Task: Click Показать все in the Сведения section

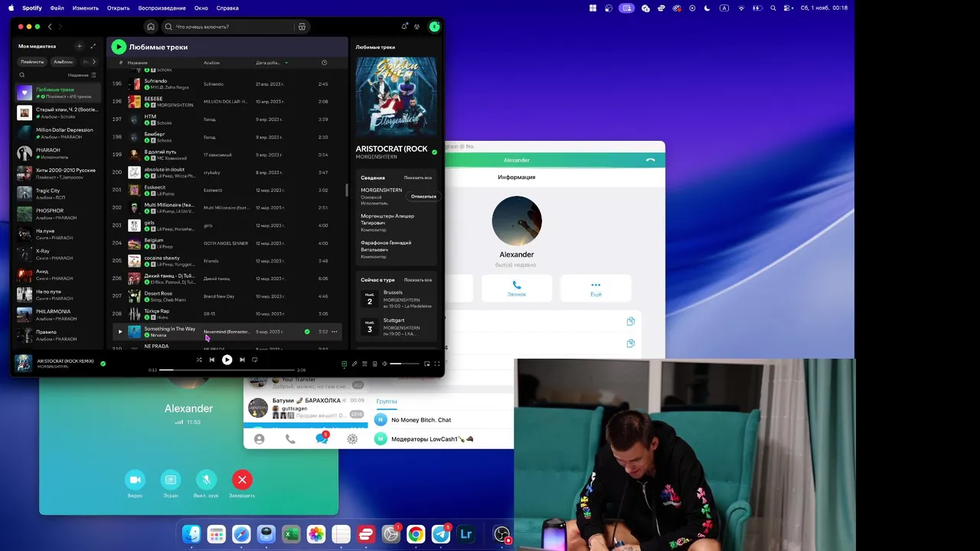Action: pyautogui.click(x=418, y=178)
